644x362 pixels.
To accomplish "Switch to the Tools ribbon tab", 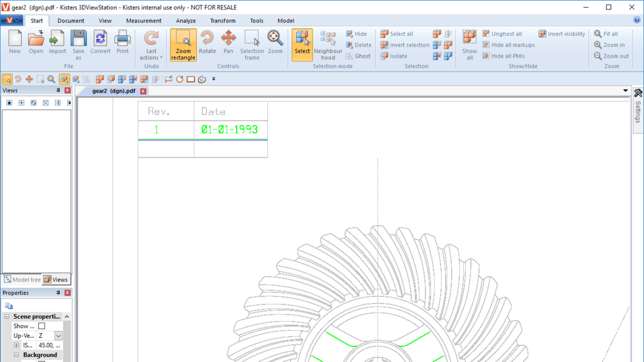I will coord(257,20).
